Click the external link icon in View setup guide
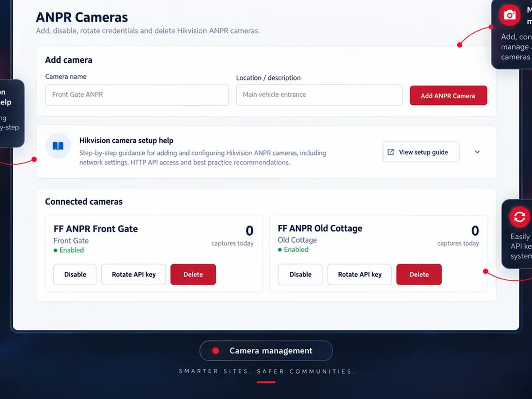 [391, 152]
